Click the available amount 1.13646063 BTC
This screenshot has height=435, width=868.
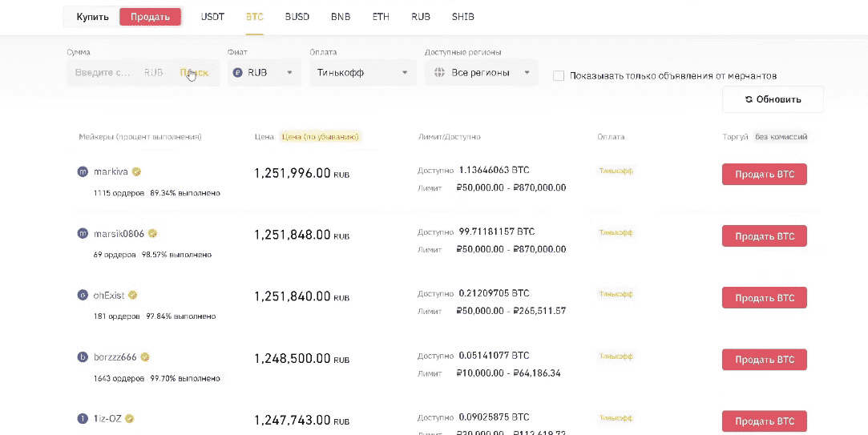point(494,170)
